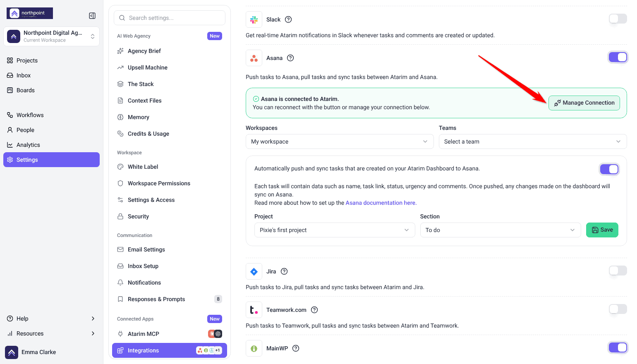
Task: Open Credits & Usage settings
Action: tap(170, 134)
